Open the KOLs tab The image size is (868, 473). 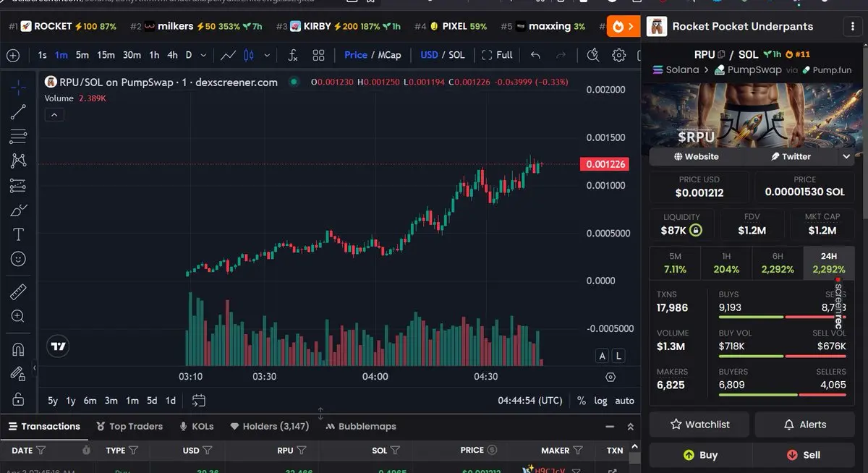coord(197,427)
